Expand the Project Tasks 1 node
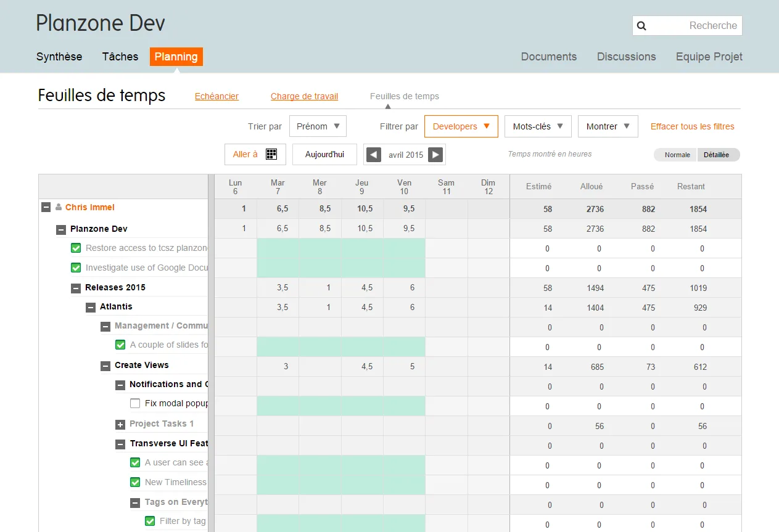 pos(120,424)
